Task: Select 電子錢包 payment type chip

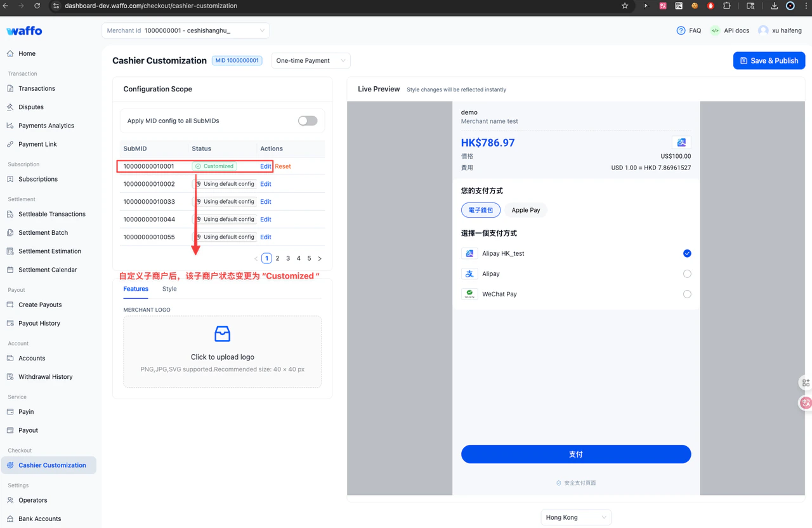Action: click(x=481, y=210)
